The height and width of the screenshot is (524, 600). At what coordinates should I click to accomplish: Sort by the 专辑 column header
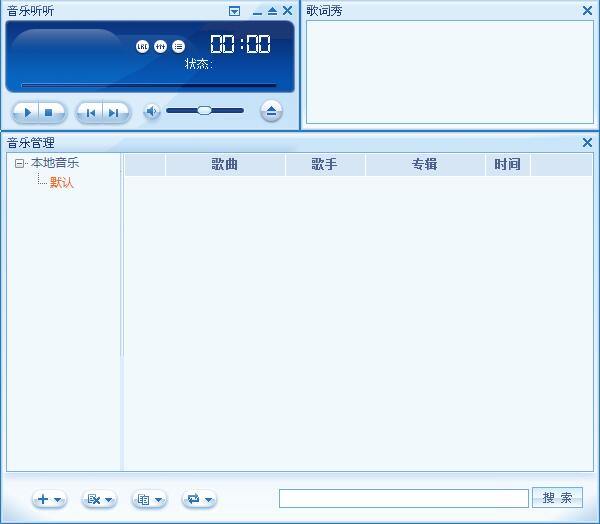[x=425, y=165]
